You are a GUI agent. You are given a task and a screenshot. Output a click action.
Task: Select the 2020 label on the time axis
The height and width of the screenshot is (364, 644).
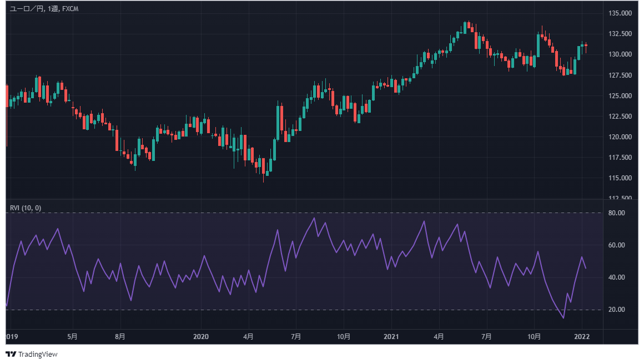[x=201, y=336]
